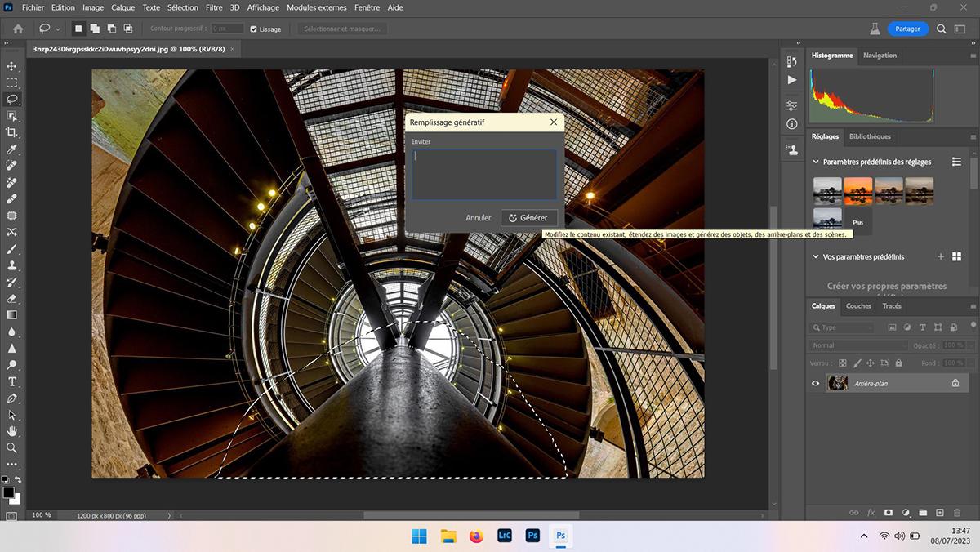Click the add layer mask icon

(889, 513)
